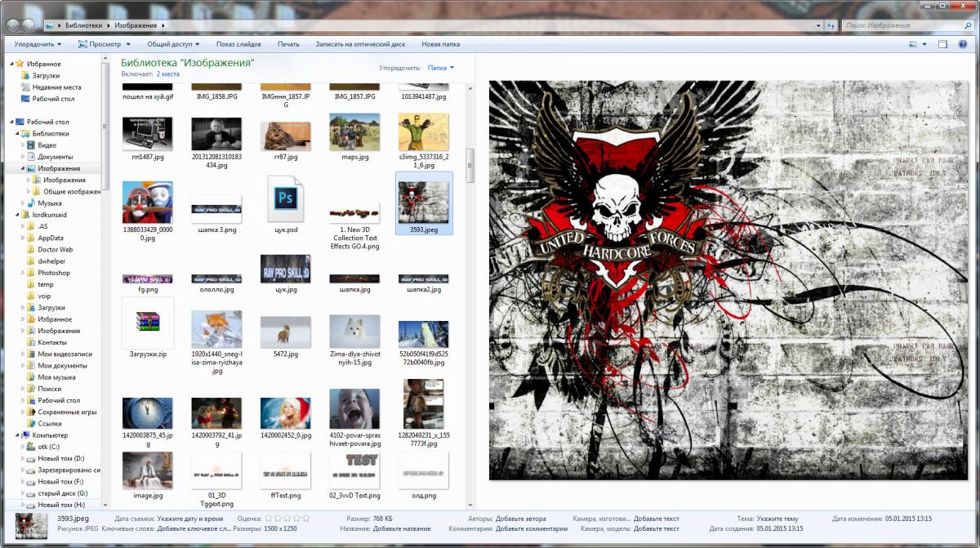Select Новый том (D:) drive
Screen dimensions: 980x548
click(60, 458)
